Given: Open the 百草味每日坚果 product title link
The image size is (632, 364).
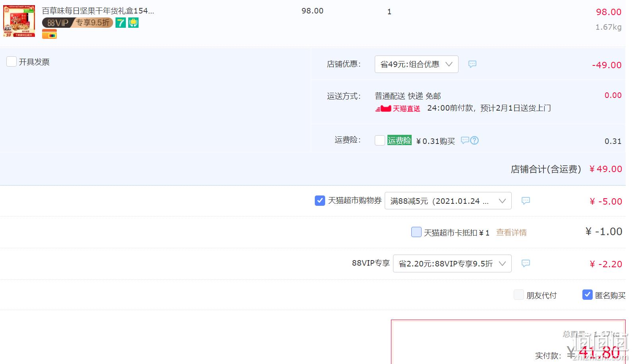Looking at the screenshot, I should point(98,11).
